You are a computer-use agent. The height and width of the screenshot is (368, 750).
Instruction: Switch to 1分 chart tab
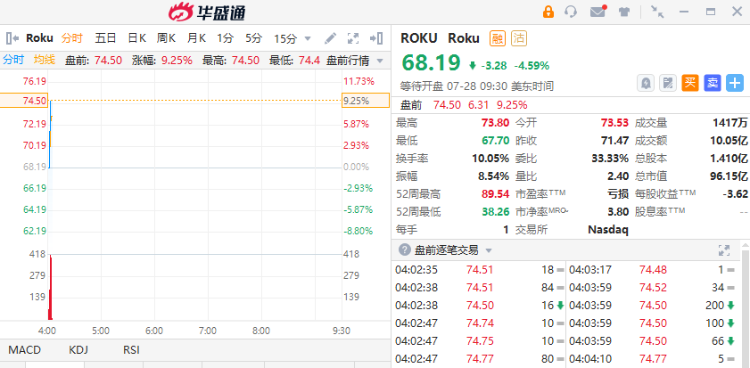click(225, 38)
